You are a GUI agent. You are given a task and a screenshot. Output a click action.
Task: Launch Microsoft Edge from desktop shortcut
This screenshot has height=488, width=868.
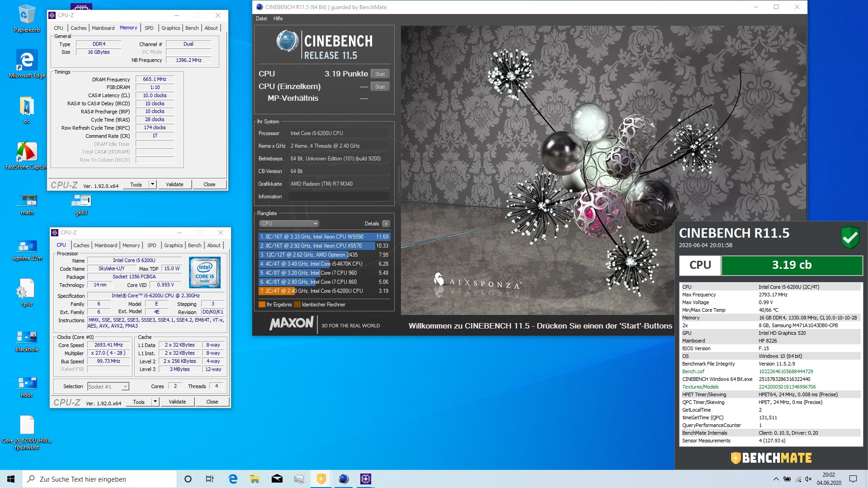point(27,64)
